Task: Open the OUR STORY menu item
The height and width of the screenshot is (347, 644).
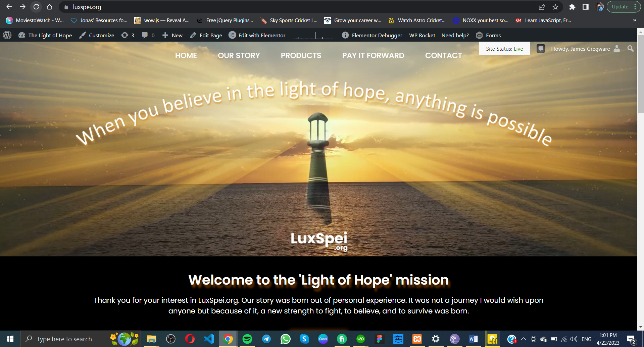Action: click(x=239, y=56)
